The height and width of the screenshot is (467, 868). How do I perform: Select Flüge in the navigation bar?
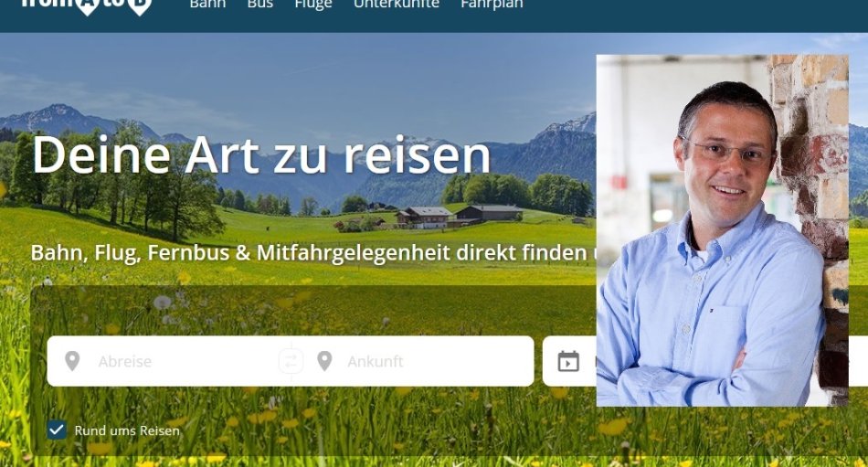[313, 5]
